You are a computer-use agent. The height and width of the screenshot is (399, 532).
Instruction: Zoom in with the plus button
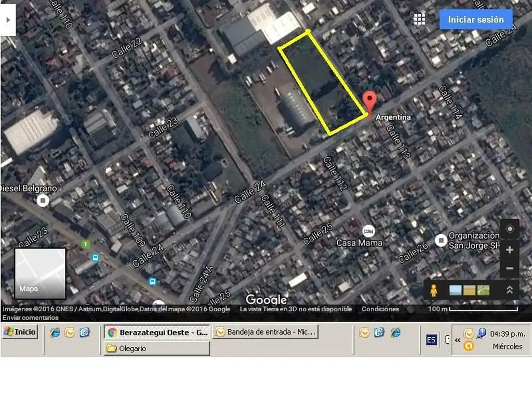point(510,250)
